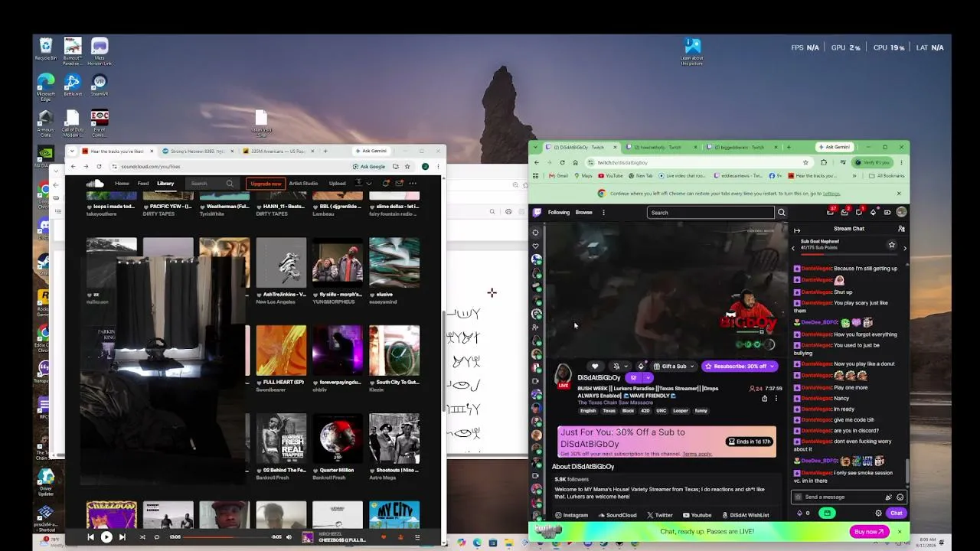Click the purple Chat send button

click(896, 514)
